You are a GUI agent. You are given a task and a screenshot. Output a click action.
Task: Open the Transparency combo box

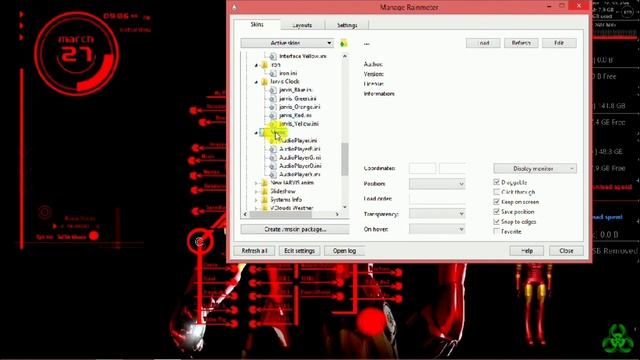[437, 213]
